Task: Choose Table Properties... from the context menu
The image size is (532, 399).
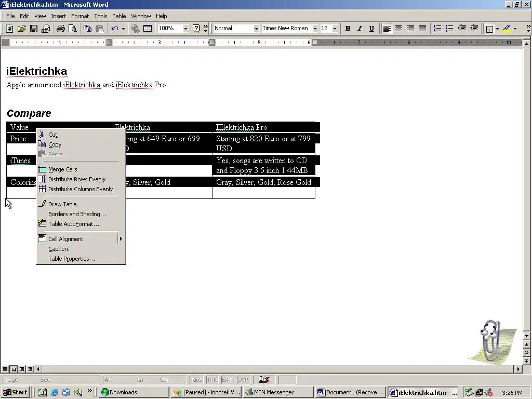Action: point(81,259)
